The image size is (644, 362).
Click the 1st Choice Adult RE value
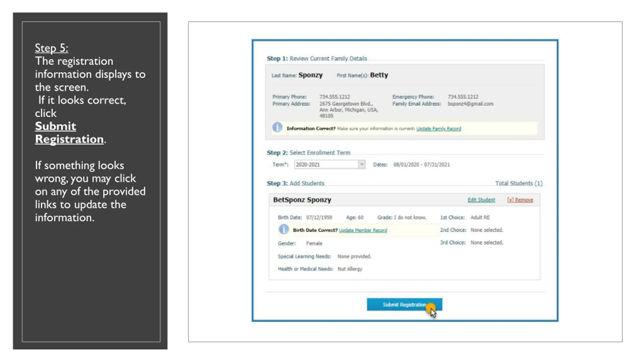click(x=480, y=217)
